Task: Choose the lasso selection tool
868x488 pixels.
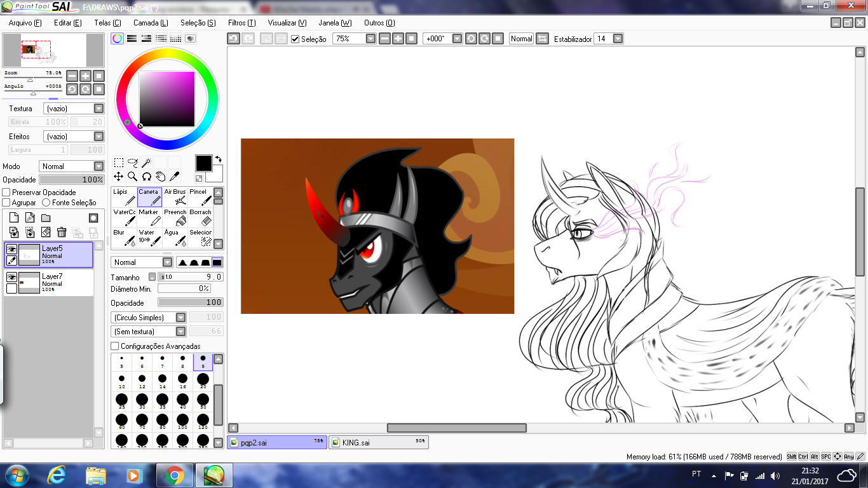Action: click(133, 163)
